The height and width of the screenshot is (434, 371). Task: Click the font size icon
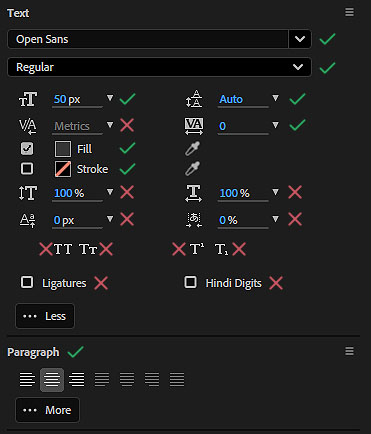tap(28, 99)
